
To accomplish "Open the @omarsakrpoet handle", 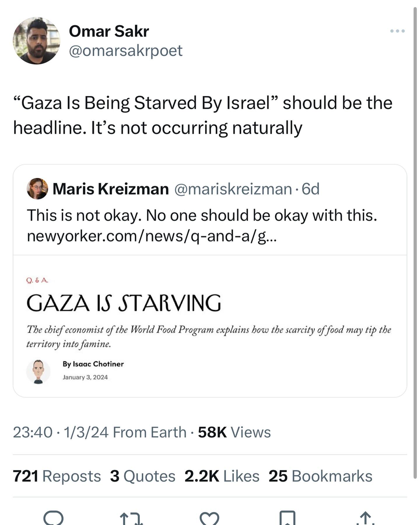I will [126, 51].
